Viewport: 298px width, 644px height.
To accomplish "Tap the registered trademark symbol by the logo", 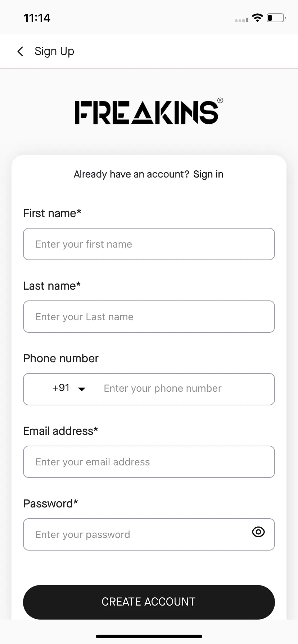I will click(x=220, y=100).
